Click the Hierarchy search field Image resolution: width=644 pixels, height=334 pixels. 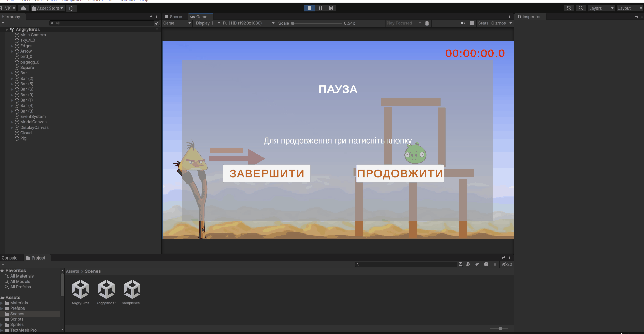(102, 23)
